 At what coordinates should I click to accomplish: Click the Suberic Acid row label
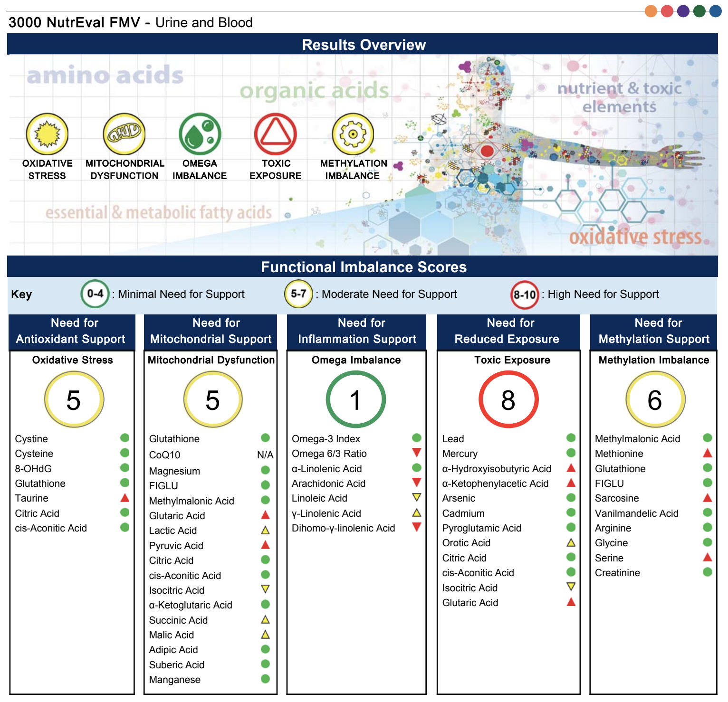[177, 665]
